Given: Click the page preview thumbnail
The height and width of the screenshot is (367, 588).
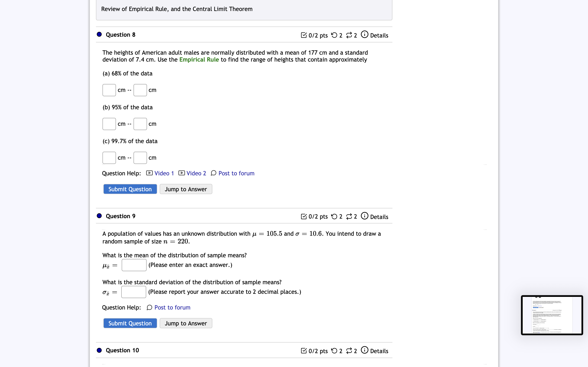Looking at the screenshot, I should [x=552, y=315].
